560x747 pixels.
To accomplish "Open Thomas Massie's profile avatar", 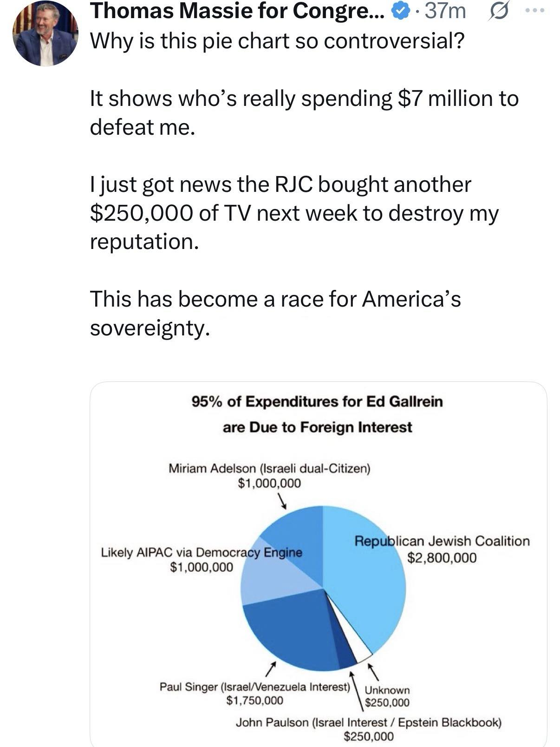I will (46, 33).
